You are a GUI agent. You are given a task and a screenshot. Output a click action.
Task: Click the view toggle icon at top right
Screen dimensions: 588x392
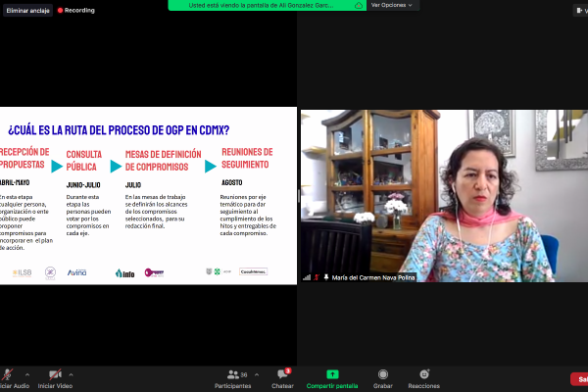[580, 11]
